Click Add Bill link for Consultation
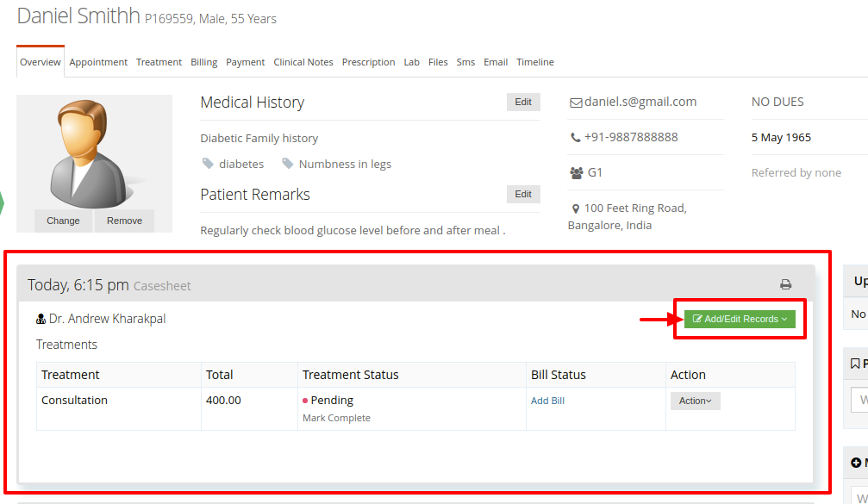 [x=547, y=401]
